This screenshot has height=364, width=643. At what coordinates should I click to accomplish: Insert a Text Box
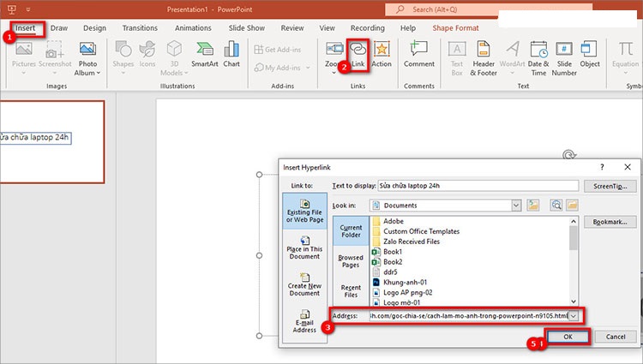(x=457, y=58)
